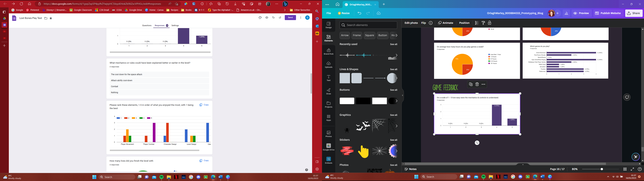Customize theme palette in Google Forms
The image size is (644, 181).
point(260,18)
